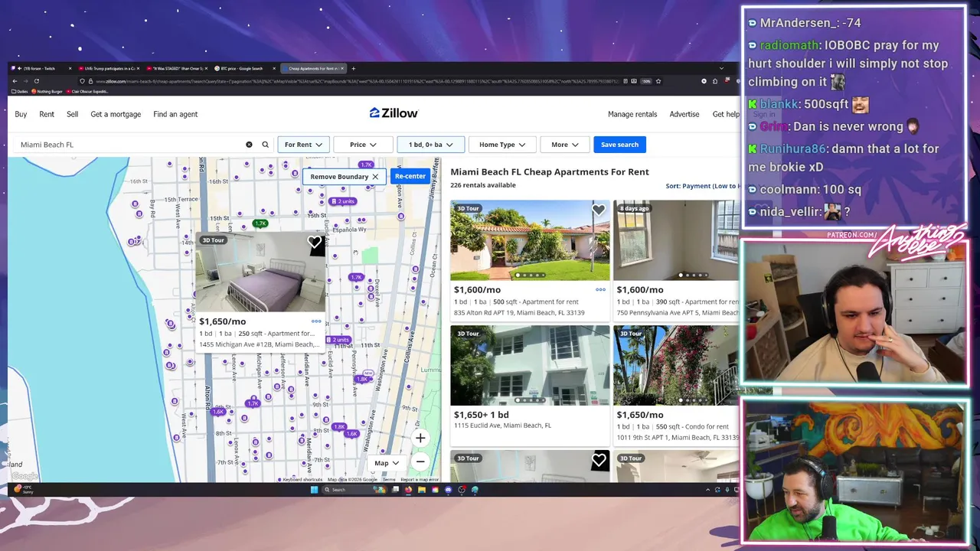Open the Windows Start menu
980x551 pixels.
click(x=314, y=490)
